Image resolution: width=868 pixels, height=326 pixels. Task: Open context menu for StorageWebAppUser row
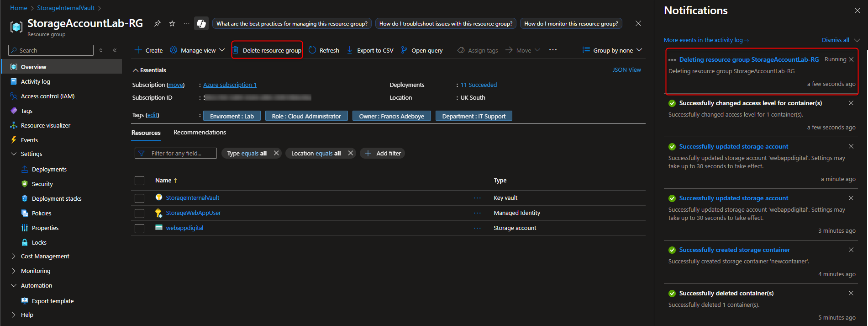[x=477, y=213]
